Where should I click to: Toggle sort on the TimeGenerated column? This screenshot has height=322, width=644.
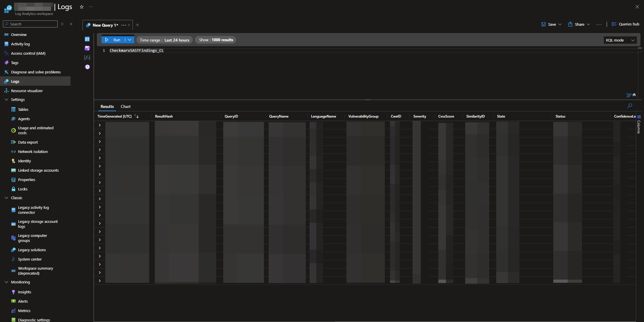coord(136,116)
